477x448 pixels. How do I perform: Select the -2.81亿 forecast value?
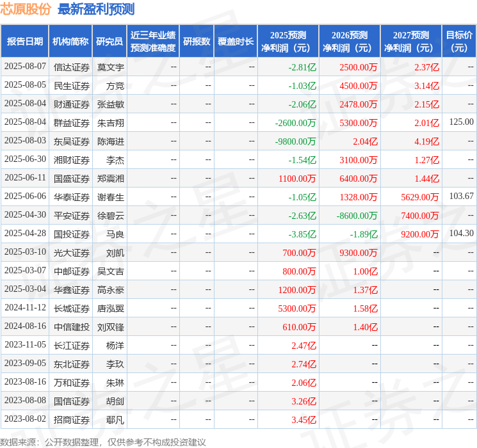[x=302, y=67]
